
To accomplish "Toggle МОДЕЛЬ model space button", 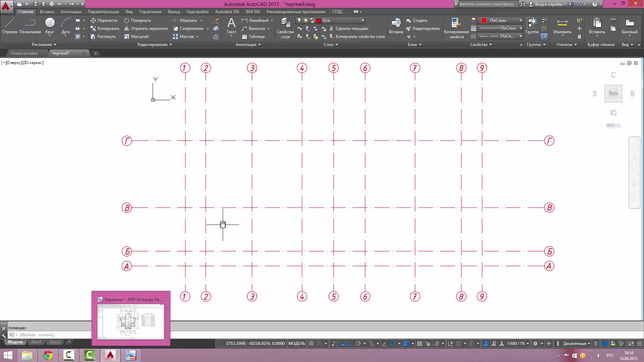I will click(297, 344).
